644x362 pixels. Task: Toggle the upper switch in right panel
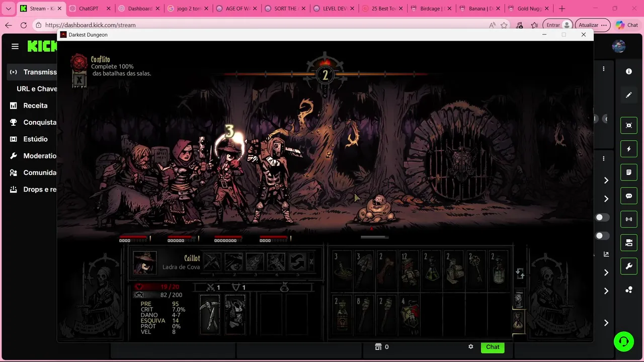pyautogui.click(x=602, y=217)
